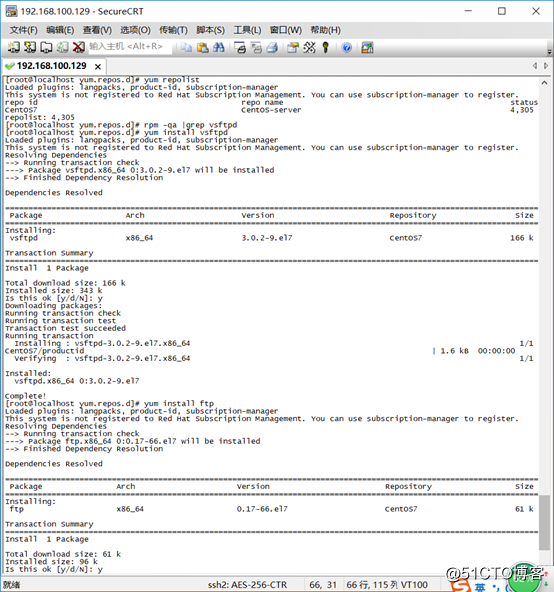The height and width of the screenshot is (592, 554).
Task: Open Help question mark icon
Action: pyautogui.click(x=346, y=47)
